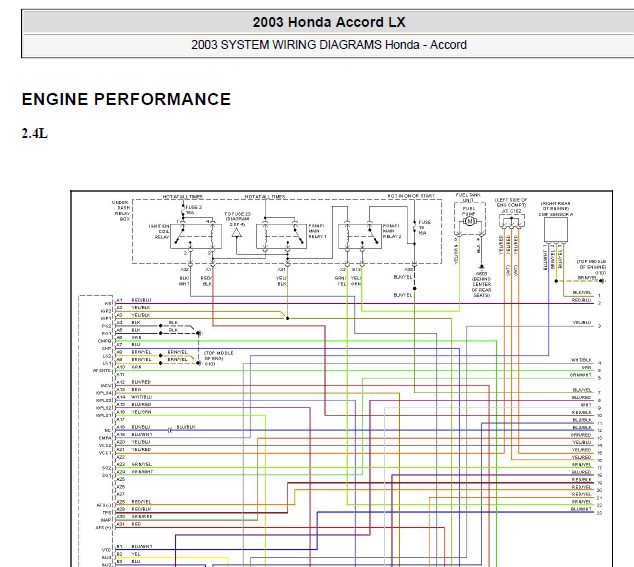Click the 'FUSE 2' label

(194, 207)
